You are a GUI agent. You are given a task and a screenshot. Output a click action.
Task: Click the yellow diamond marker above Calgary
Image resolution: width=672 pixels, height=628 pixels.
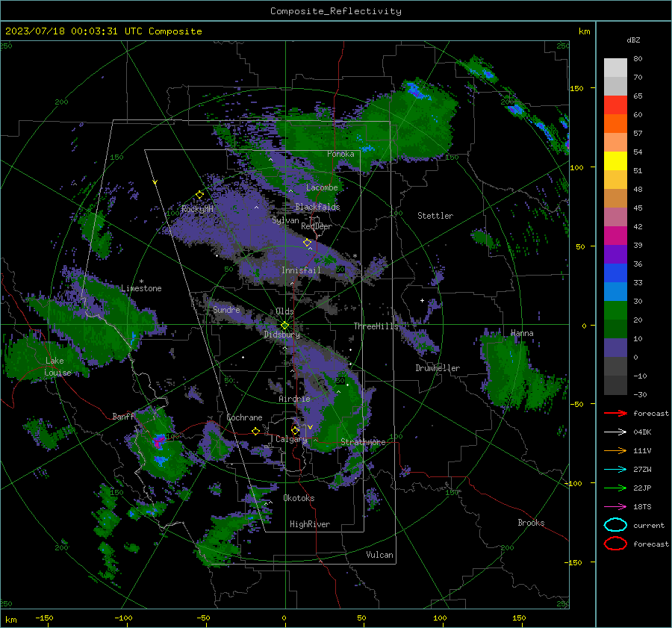pos(295,430)
